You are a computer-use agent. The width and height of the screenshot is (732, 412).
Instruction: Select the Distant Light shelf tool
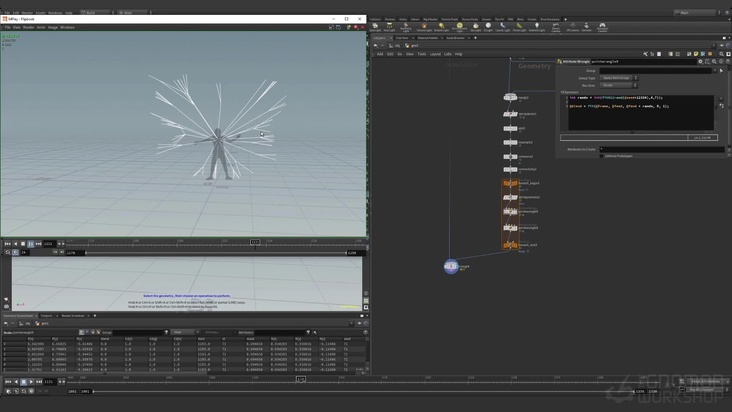441,27
